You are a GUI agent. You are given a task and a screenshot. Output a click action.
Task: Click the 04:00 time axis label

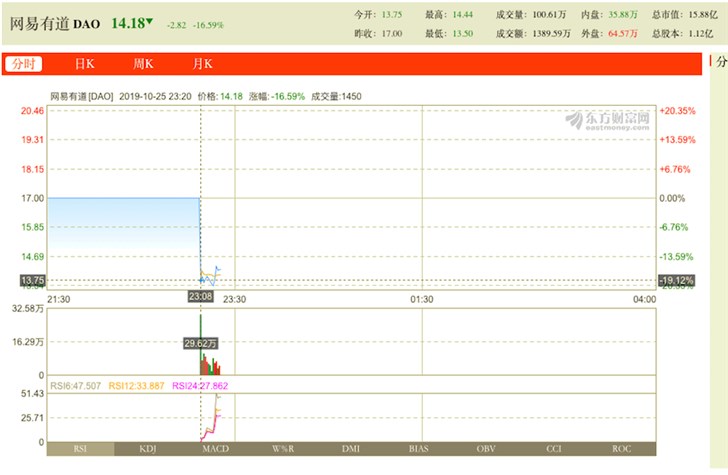[644, 299]
